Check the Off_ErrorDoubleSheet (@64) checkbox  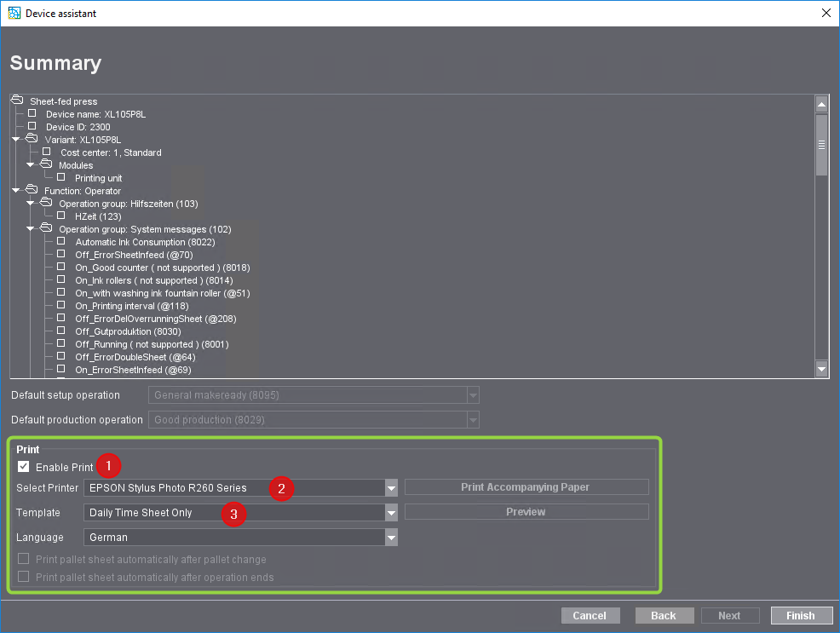point(60,357)
